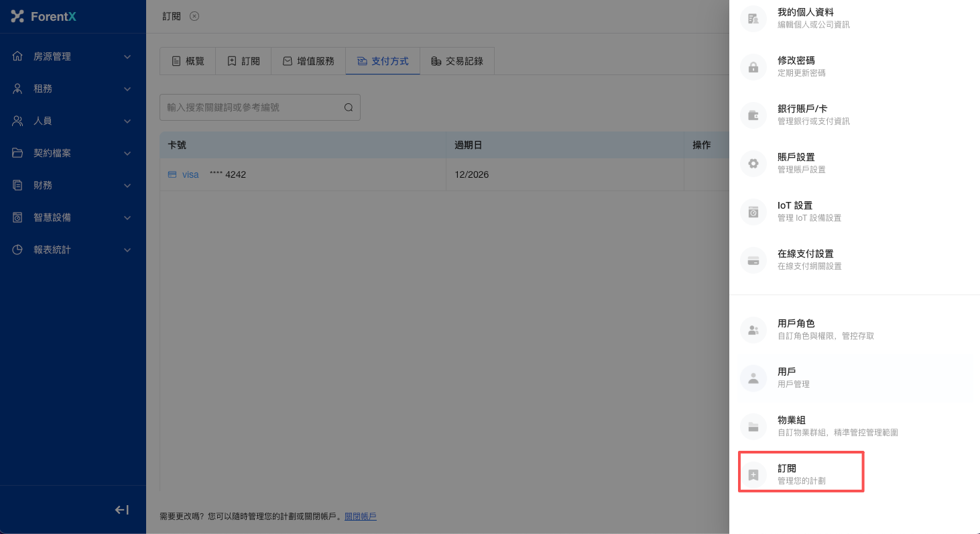Click the card icon for 在線支付設置

pyautogui.click(x=753, y=260)
